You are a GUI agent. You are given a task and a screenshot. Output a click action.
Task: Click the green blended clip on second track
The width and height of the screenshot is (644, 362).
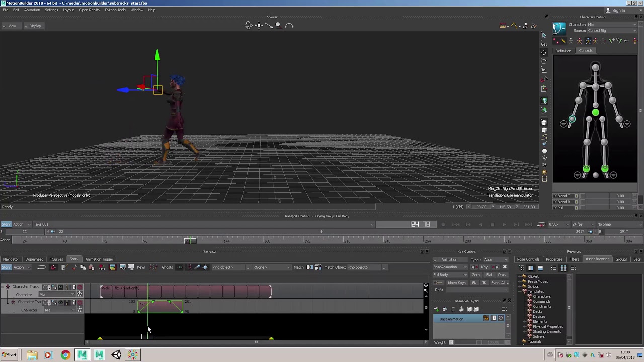(x=160, y=306)
